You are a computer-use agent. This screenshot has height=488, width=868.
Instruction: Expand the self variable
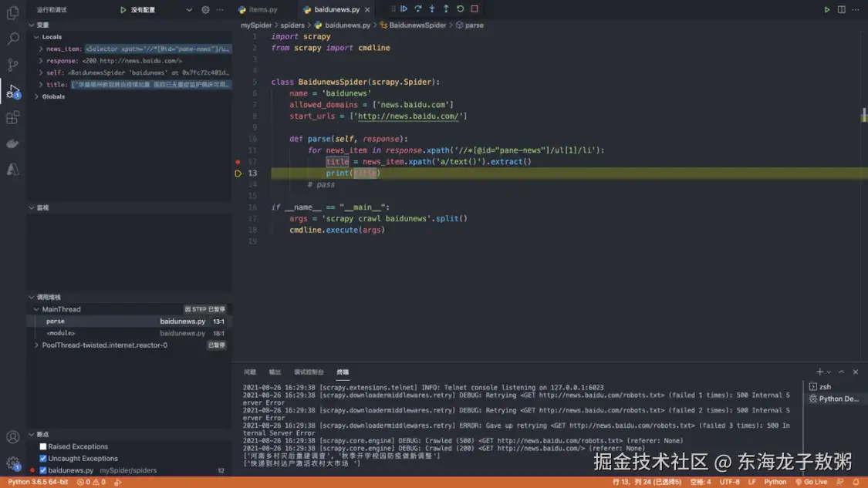(41, 72)
